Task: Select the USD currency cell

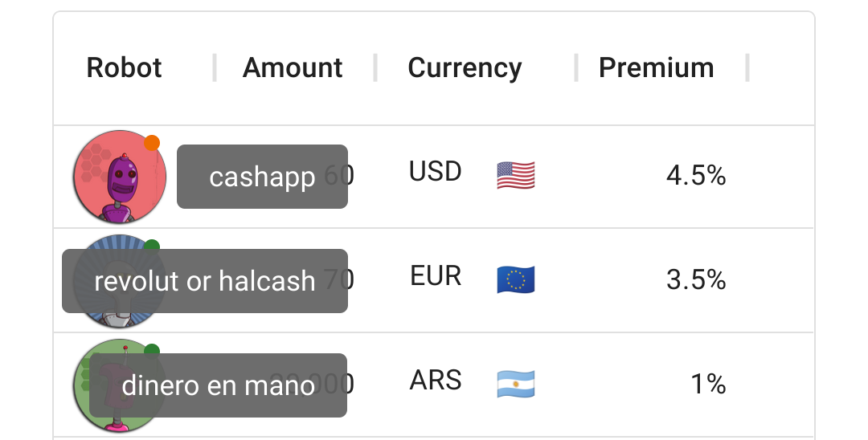Action: pyautogui.click(x=436, y=172)
